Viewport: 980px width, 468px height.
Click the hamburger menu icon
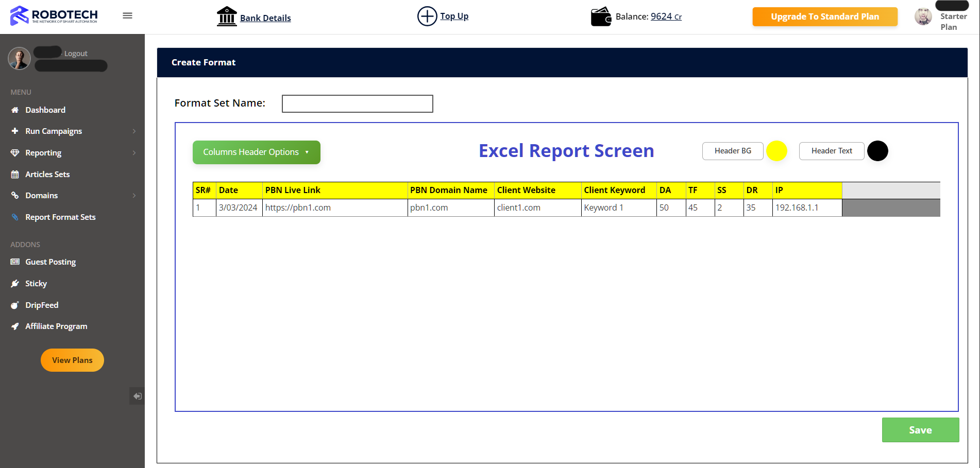[x=127, y=15]
